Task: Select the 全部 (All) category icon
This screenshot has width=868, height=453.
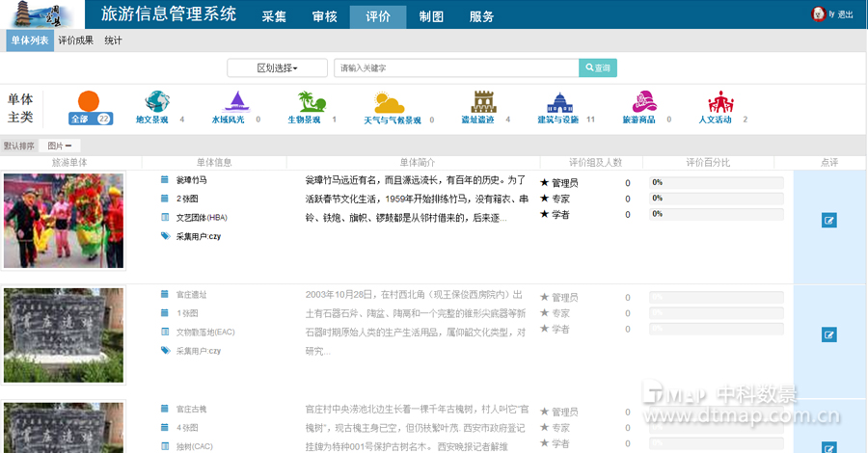Action: click(89, 102)
